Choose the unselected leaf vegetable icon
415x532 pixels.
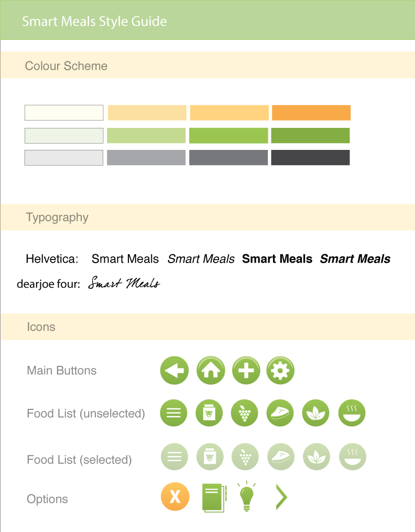coord(316,413)
